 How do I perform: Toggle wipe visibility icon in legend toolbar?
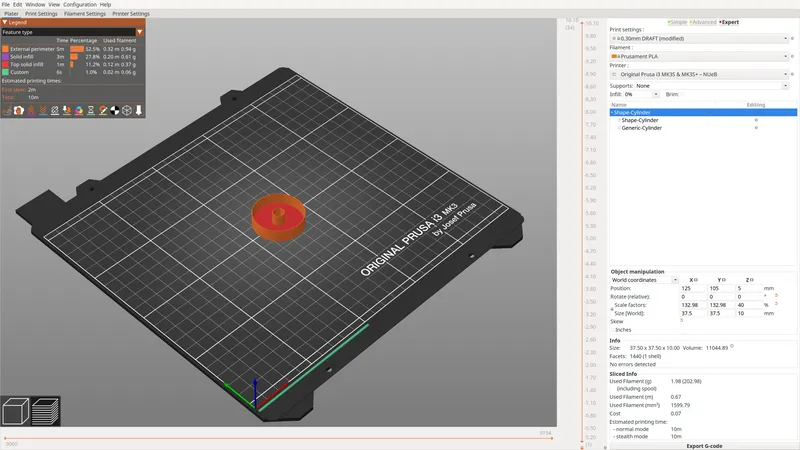(x=19, y=110)
